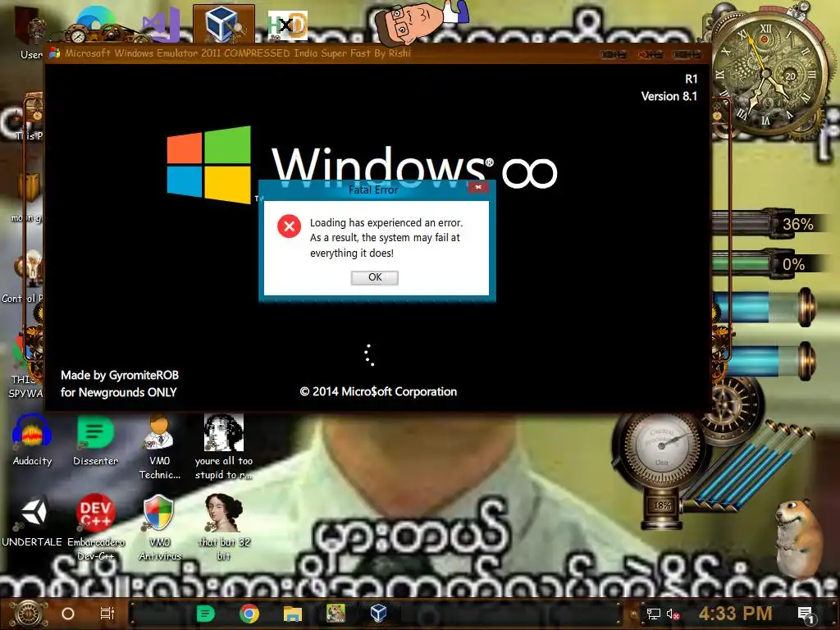This screenshot has width=840, height=630.
Task: Open the doge Box app on taskbar
Action: 336,614
